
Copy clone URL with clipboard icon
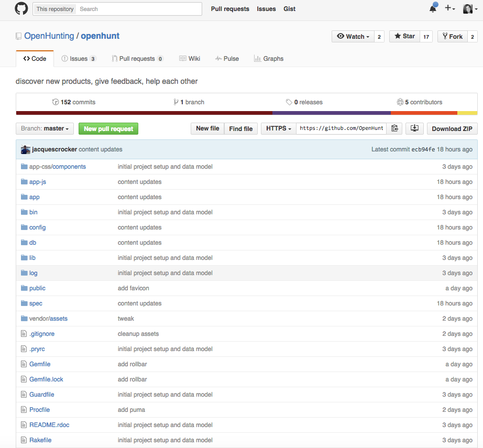pyautogui.click(x=394, y=128)
